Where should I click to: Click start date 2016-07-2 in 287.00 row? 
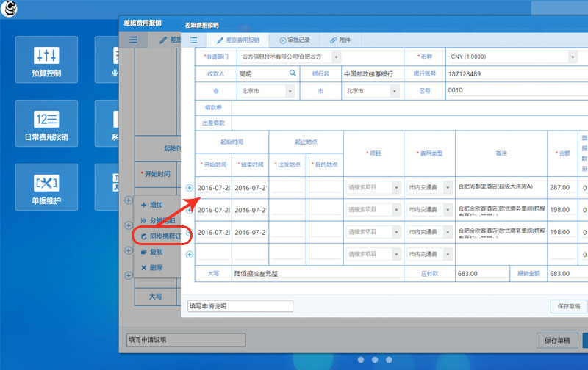213,188
